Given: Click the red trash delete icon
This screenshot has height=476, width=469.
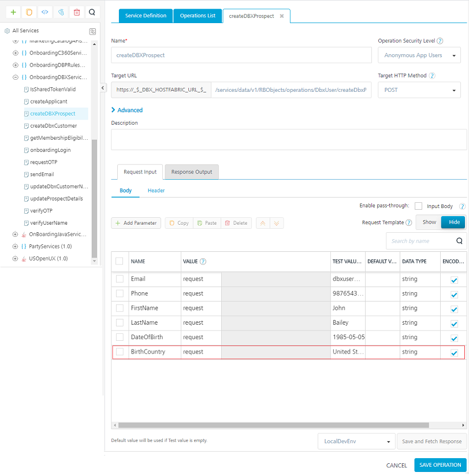Looking at the screenshot, I should 76,12.
